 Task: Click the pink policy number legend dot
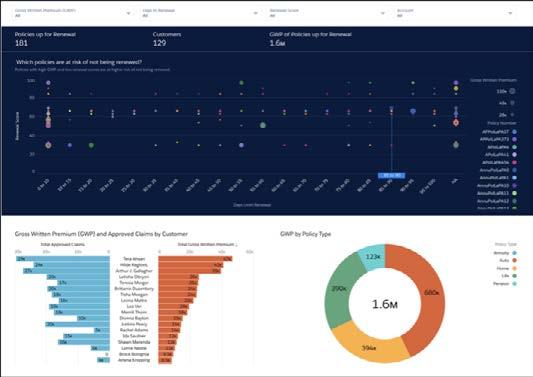pos(514,162)
